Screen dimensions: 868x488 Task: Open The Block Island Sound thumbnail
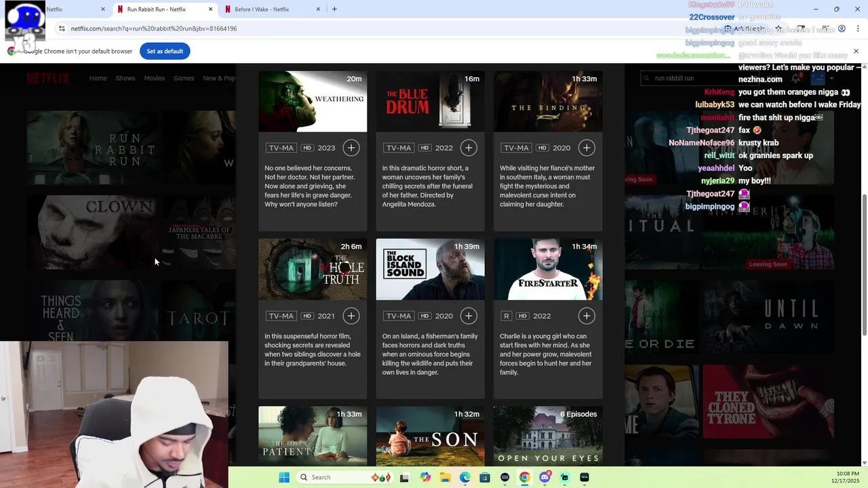click(431, 269)
